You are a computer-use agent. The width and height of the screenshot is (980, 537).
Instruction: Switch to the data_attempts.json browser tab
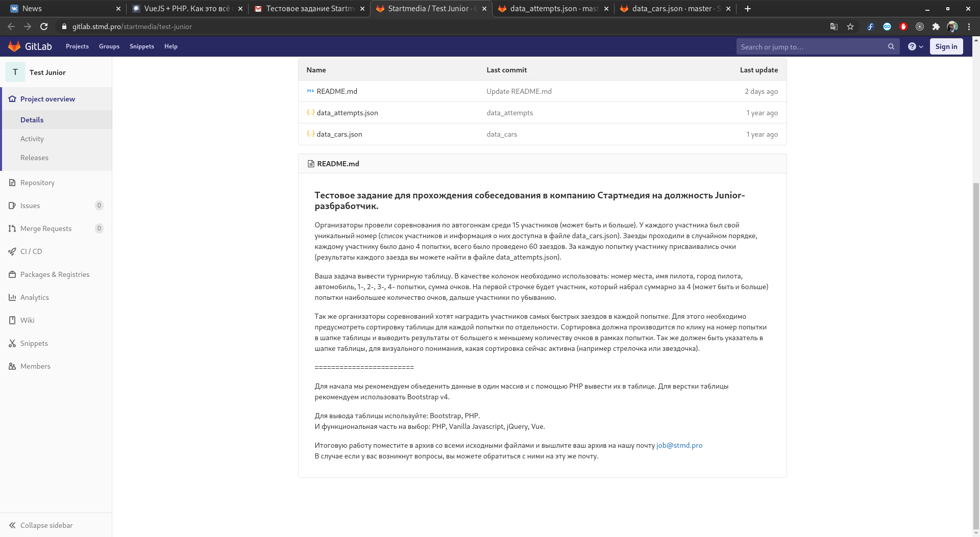(x=553, y=9)
